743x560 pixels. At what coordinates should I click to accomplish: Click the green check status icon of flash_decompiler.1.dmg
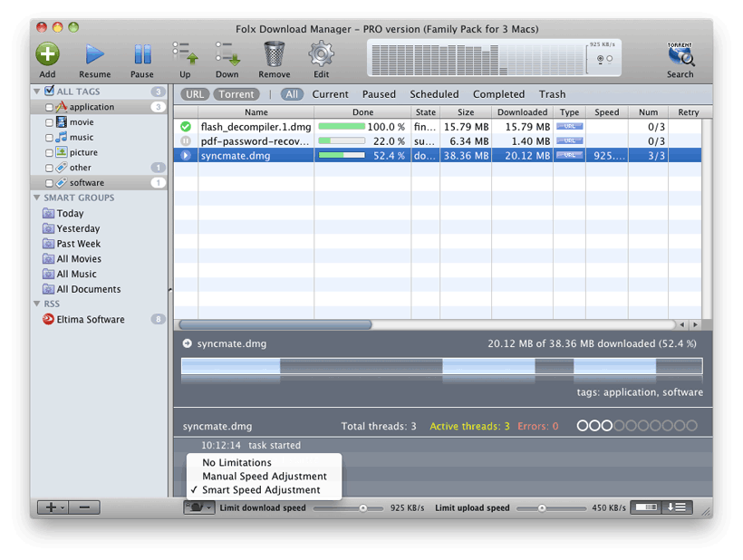186,127
